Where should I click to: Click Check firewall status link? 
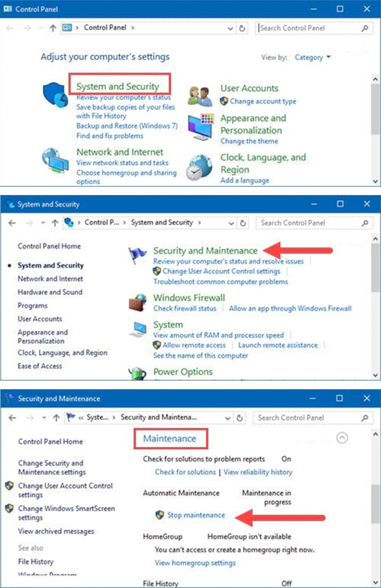point(185,308)
